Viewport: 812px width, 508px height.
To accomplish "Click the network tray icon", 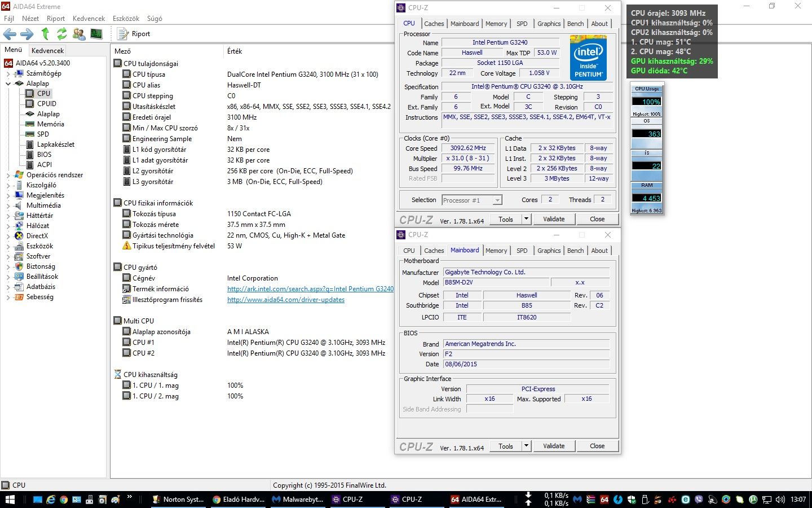I will coord(767,500).
